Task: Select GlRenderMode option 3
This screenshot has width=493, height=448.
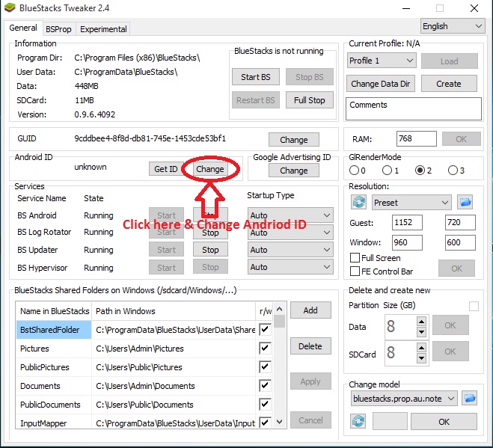Action: [453, 171]
